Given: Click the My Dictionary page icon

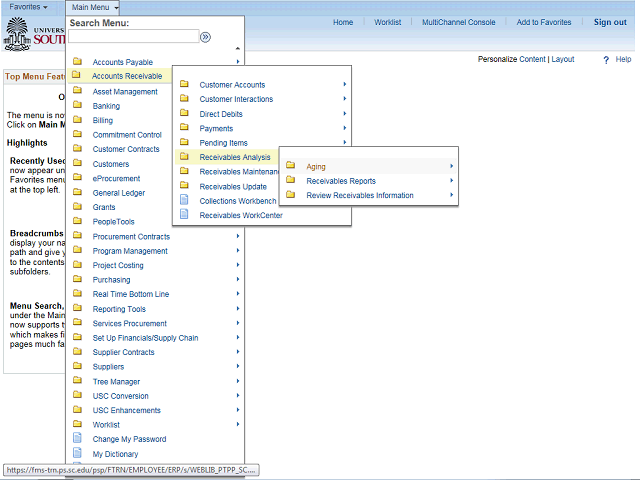Looking at the screenshot, I should (77, 454).
